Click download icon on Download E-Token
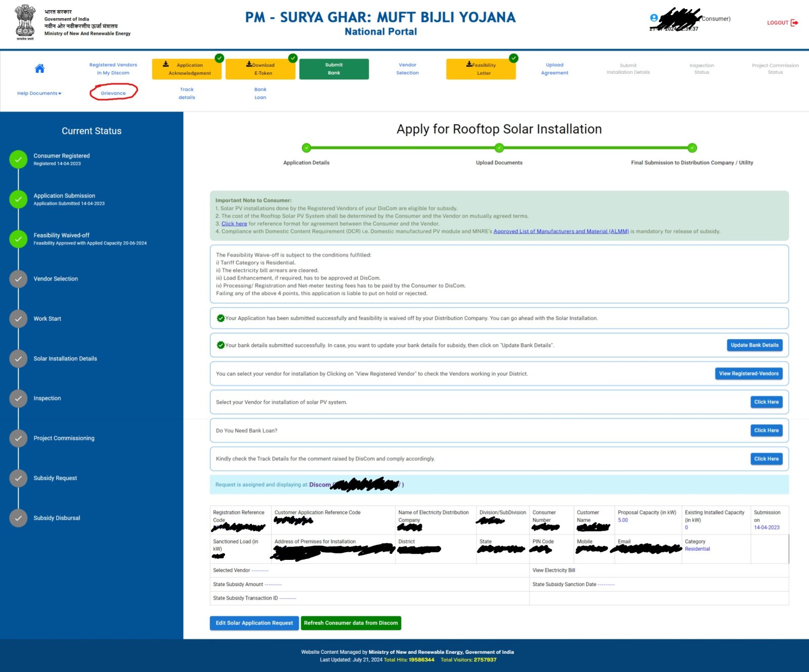809x672 pixels. 249,64
